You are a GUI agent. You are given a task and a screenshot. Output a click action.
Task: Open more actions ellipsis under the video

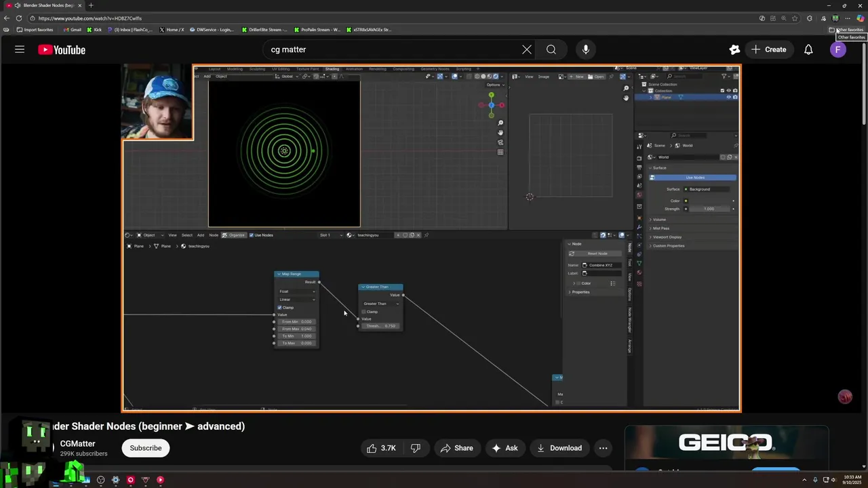tap(603, 448)
